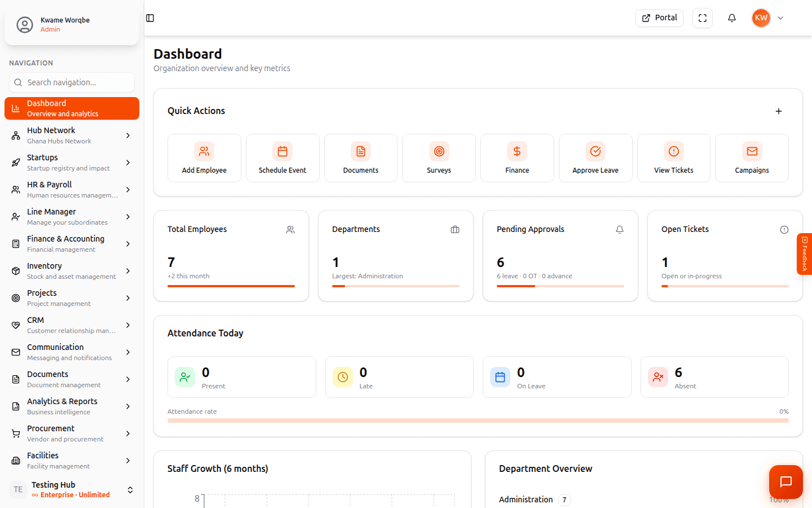Click the Absent attendance card

point(714,377)
